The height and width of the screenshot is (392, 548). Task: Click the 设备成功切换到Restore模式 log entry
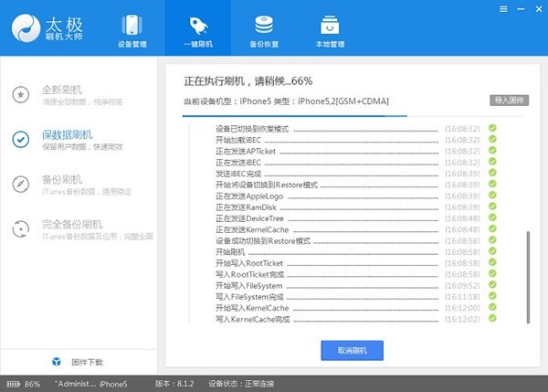(263, 241)
